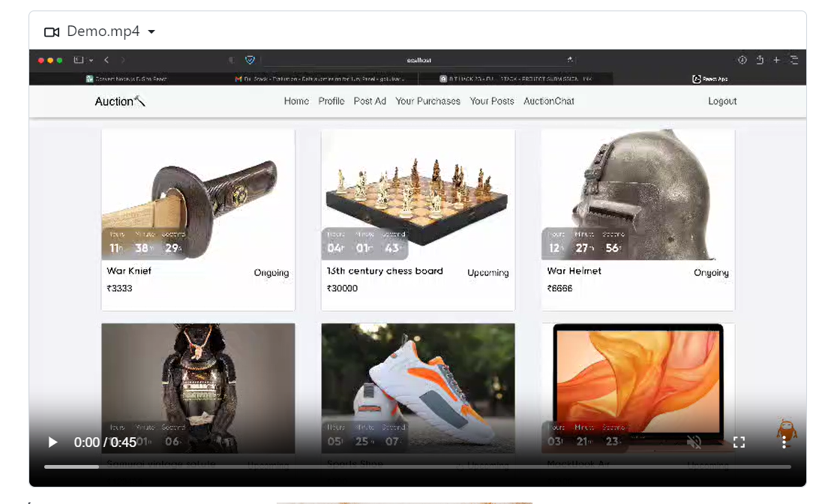
Task: Click the chess board countdown timer
Action: (x=365, y=244)
